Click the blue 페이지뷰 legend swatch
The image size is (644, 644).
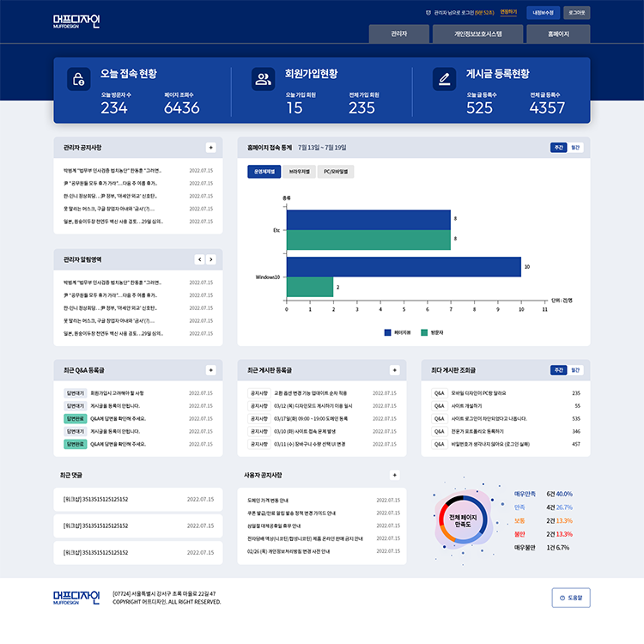pyautogui.click(x=387, y=332)
